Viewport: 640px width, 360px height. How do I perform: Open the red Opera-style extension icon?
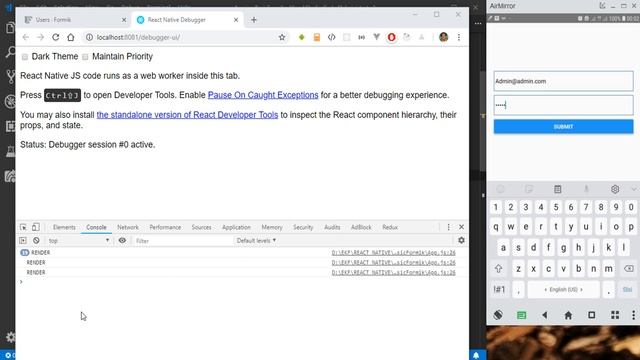point(391,37)
